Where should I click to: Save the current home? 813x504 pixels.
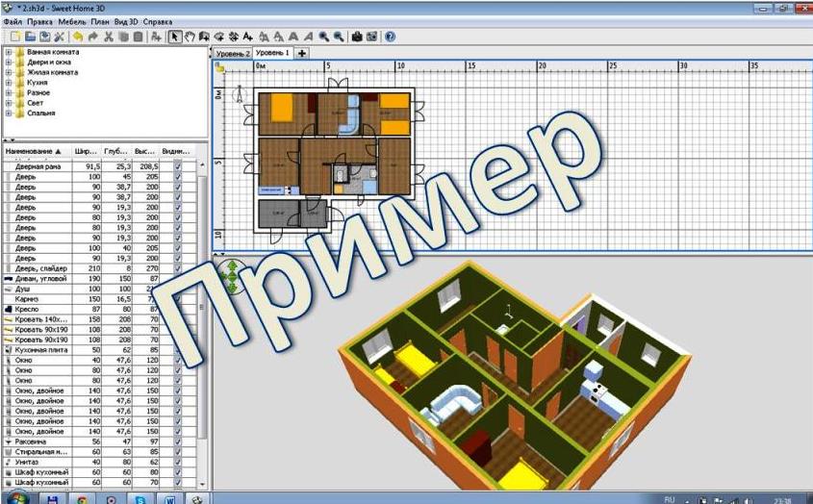tap(44, 37)
